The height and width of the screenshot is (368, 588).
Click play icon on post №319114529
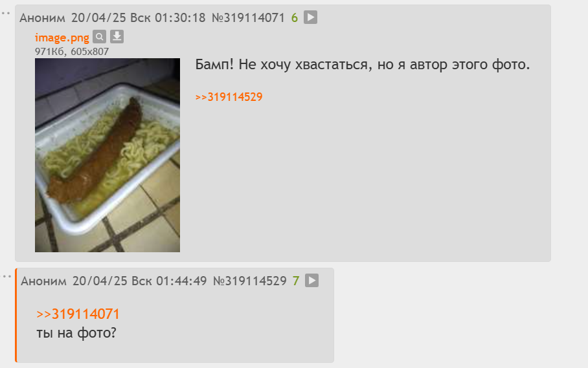tap(311, 281)
